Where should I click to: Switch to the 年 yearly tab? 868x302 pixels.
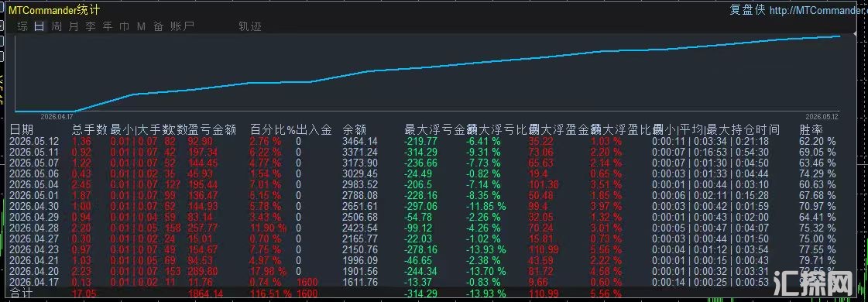pos(108,26)
